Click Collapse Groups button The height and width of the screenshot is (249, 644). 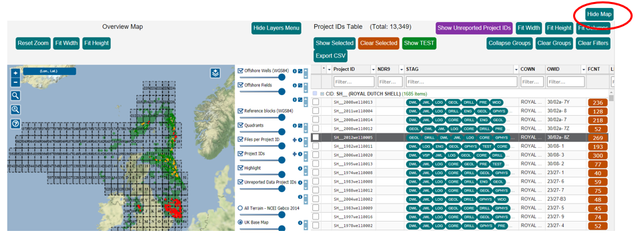510,43
